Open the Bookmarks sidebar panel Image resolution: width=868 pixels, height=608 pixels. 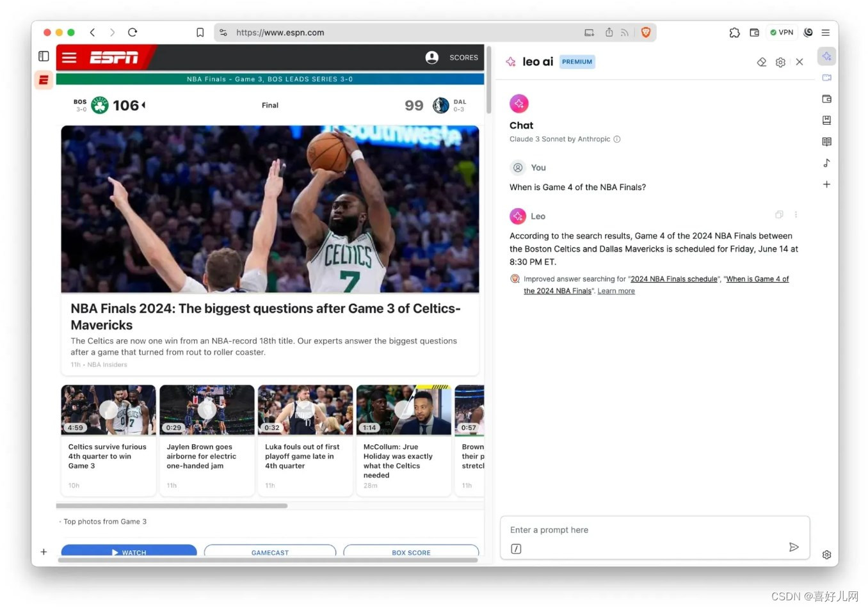coord(826,120)
